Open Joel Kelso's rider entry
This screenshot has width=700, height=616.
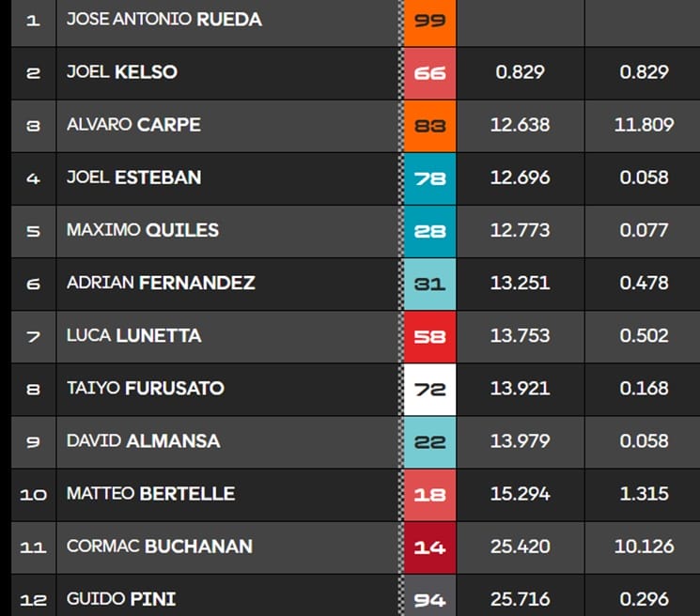(122, 71)
